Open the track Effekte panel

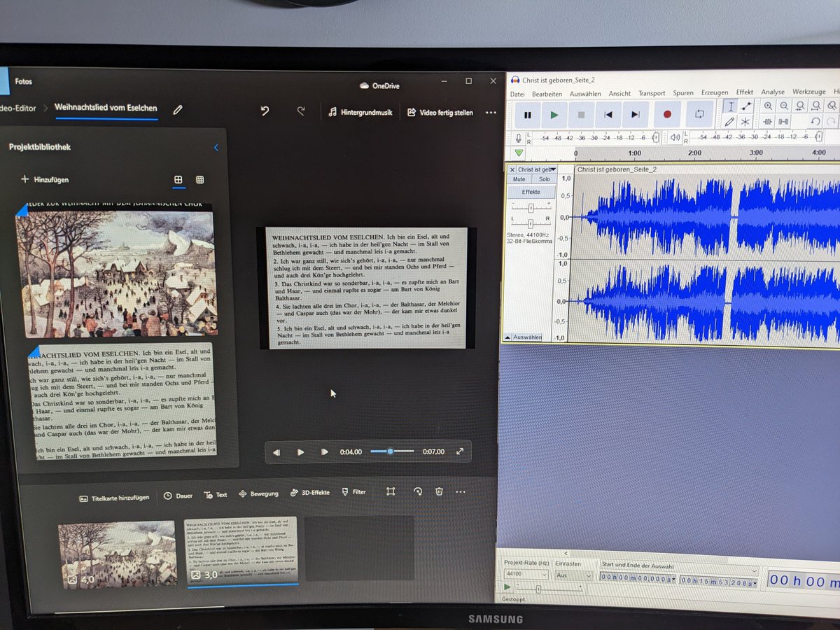531,192
